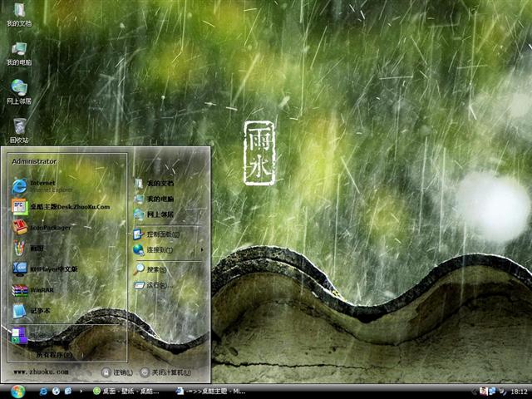Select the 回收站 recycle bin desktop icon
This screenshot has height=399, width=532.
[19, 131]
